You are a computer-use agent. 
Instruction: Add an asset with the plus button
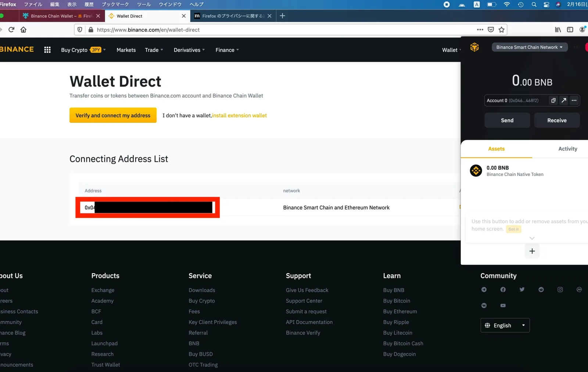click(532, 251)
